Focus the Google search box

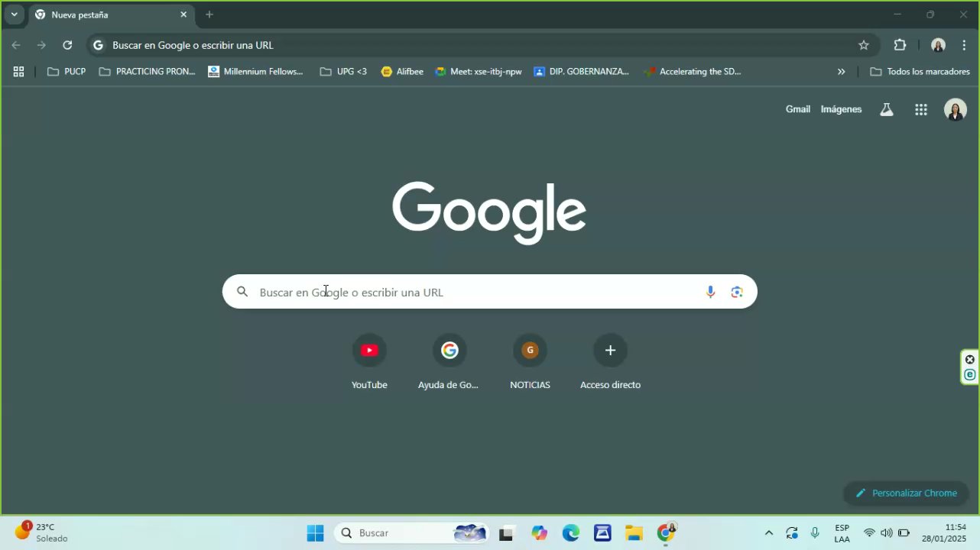(489, 292)
